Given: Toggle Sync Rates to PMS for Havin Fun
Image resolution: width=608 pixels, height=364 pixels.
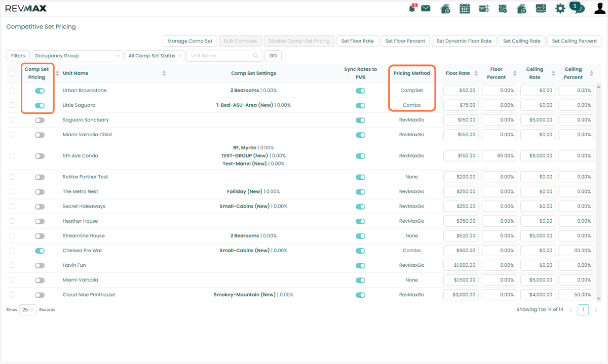Looking at the screenshot, I should click(360, 265).
